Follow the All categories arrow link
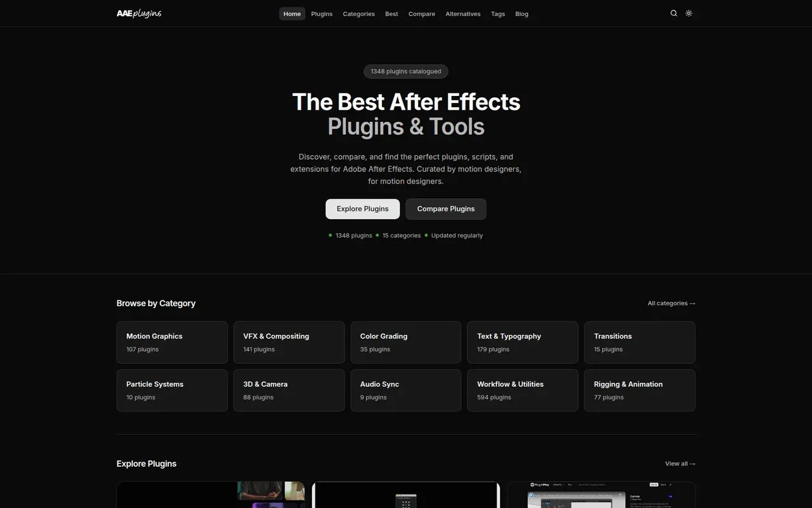This screenshot has width=812, height=508. pos(671,304)
